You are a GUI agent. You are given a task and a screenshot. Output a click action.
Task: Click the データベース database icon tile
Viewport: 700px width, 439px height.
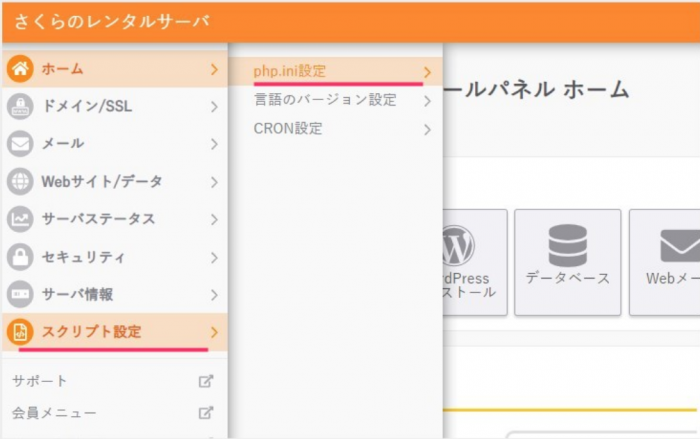pyautogui.click(x=567, y=263)
